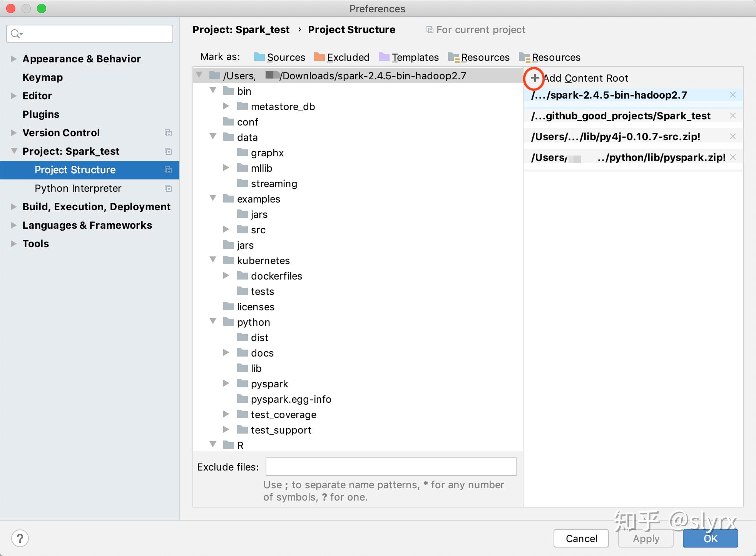This screenshot has height=556, width=756.
Task: Click the Project: Spark_test breadcrumb
Action: click(x=241, y=30)
